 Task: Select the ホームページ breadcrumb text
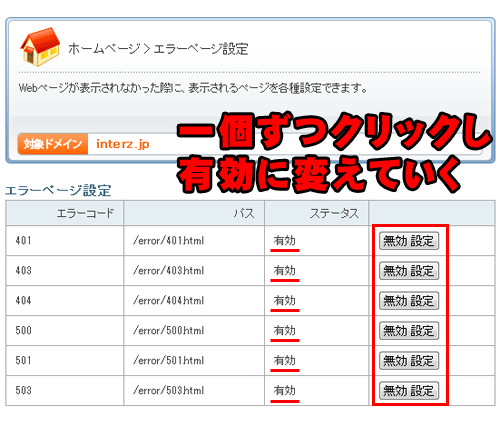coord(104,49)
